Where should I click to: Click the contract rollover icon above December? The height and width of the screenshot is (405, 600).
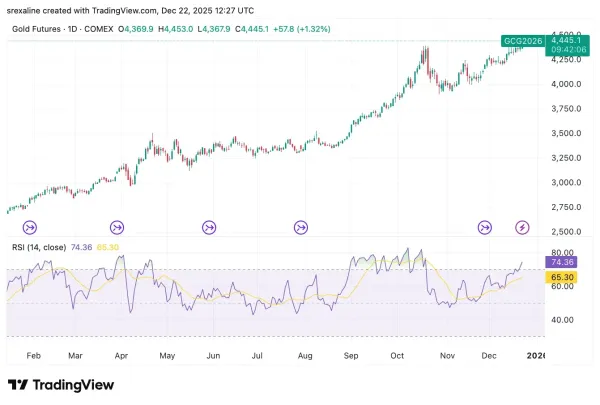coord(485,227)
